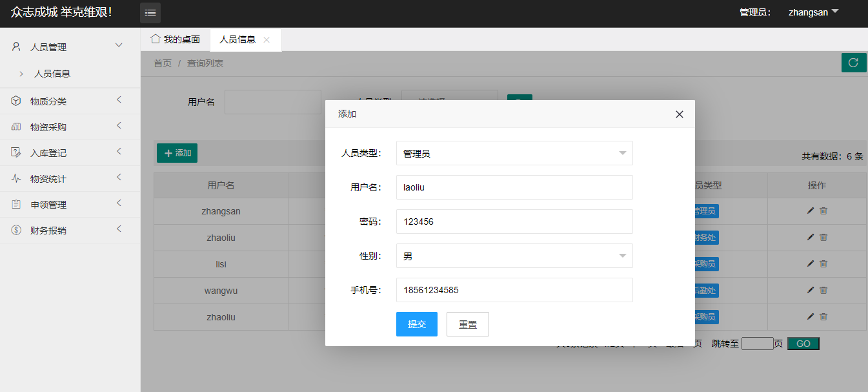Click the 操作 column header
This screenshot has height=392, width=868.
(x=817, y=185)
